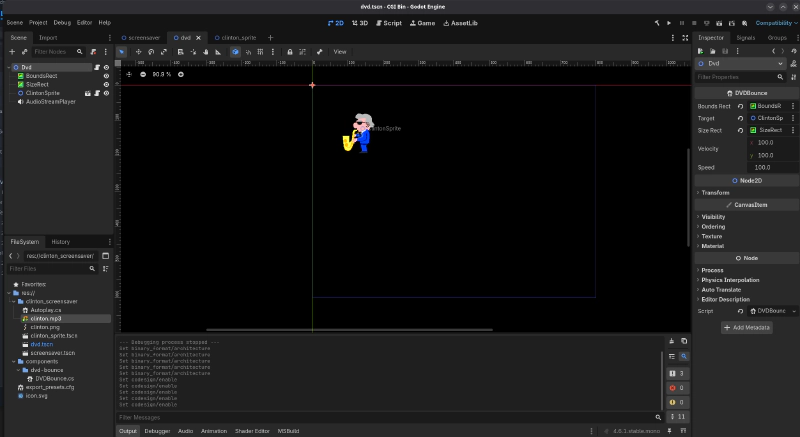Click the Add Child Node plus icon

pos(12,51)
